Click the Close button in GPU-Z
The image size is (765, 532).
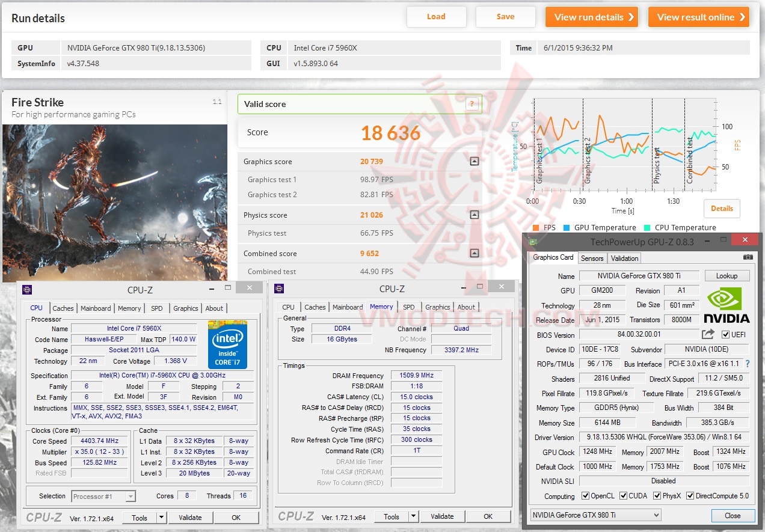coord(733,515)
